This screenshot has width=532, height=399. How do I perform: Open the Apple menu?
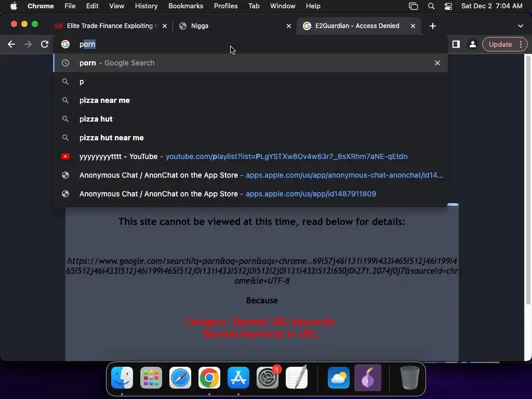pos(14,6)
